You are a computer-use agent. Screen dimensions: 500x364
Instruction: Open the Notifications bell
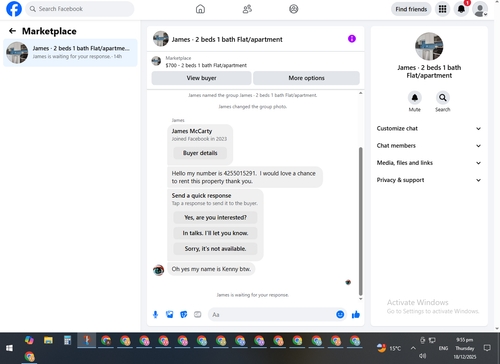point(461,9)
